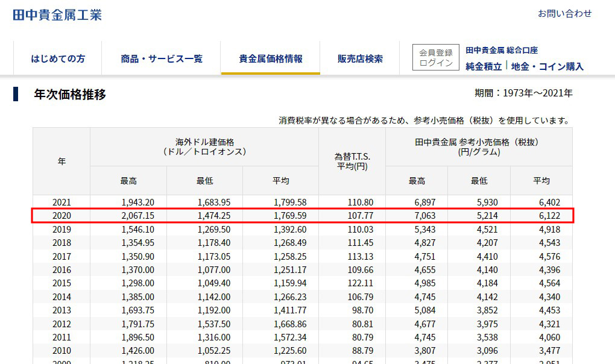Click the 2011 year cell
The width and height of the screenshot is (615, 364).
coord(61,337)
